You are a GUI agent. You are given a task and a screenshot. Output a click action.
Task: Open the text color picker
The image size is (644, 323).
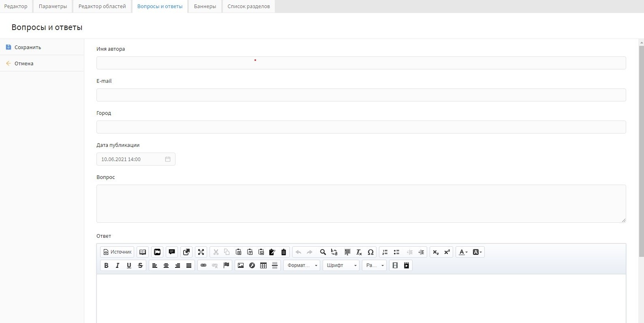coord(463,252)
